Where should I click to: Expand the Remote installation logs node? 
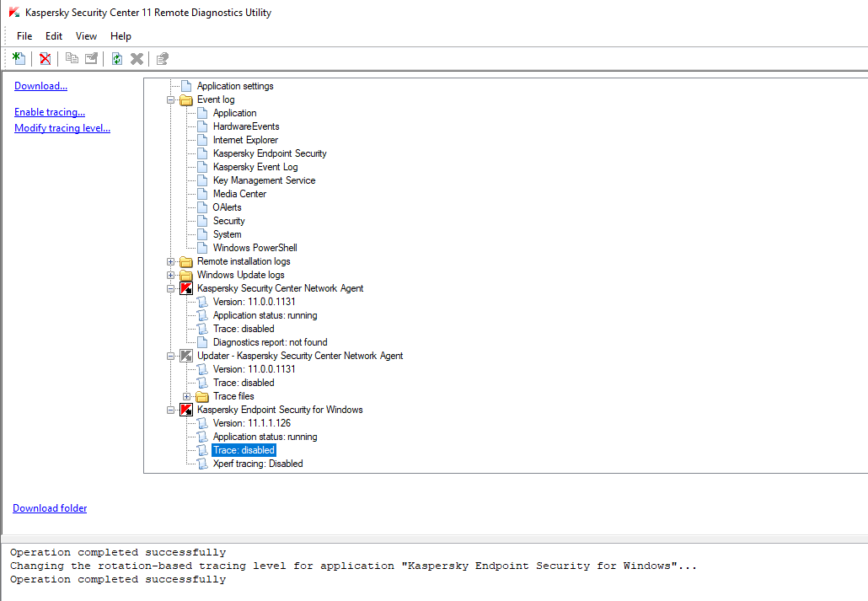(170, 261)
